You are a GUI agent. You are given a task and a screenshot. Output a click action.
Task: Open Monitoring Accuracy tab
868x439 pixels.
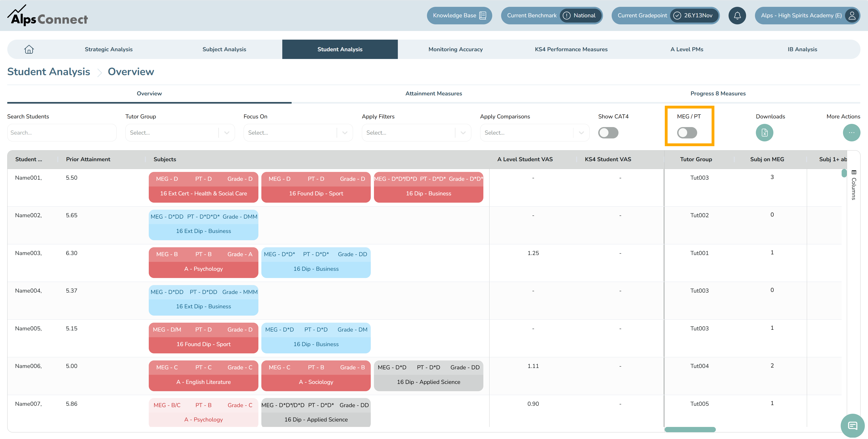tap(456, 49)
